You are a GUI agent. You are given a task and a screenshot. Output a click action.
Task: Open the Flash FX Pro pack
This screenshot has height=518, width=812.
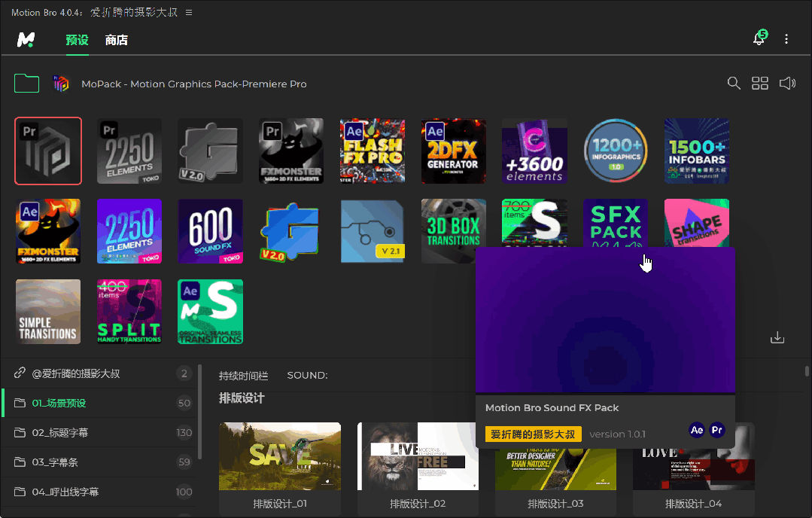coord(373,151)
